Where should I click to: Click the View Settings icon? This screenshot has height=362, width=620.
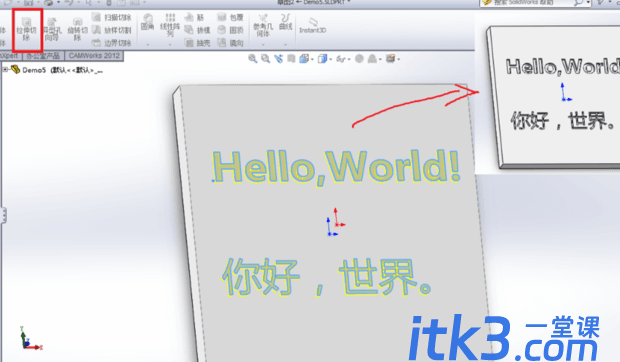[391, 59]
